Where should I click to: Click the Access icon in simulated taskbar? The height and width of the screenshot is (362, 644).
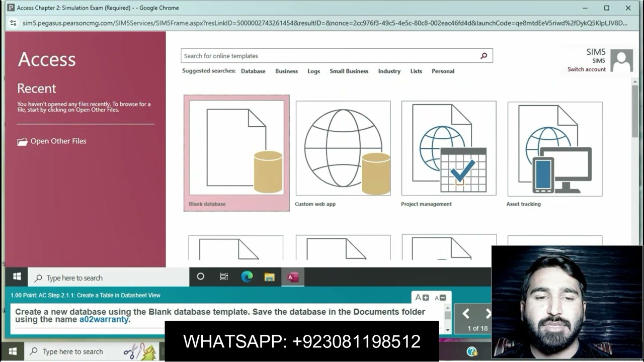pos(293,277)
